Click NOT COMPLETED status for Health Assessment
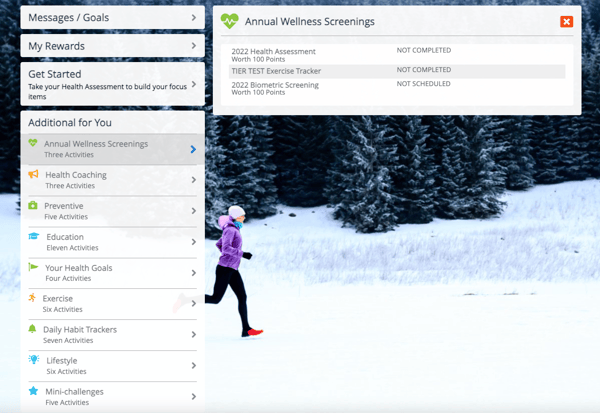 pyautogui.click(x=424, y=50)
